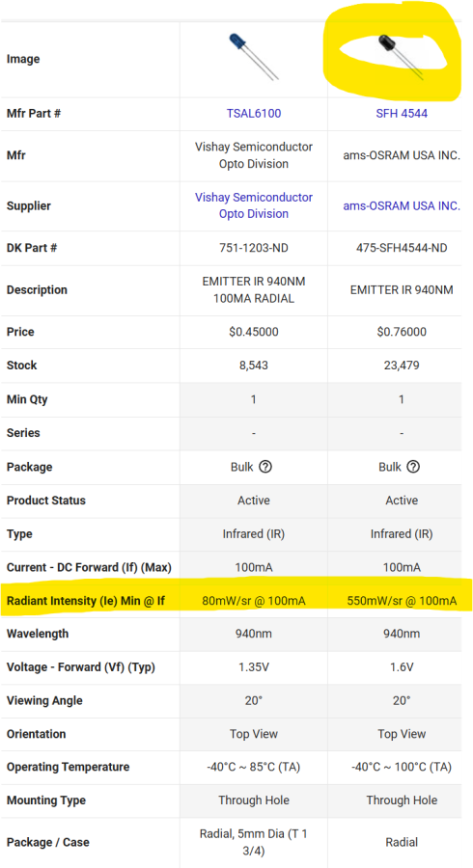Click the Viewing Angle row label
Image resolution: width=473 pixels, height=868 pixels.
pyautogui.click(x=44, y=700)
